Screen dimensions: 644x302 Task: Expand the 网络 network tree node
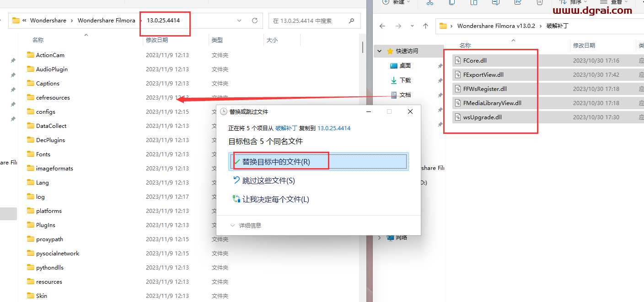pyautogui.click(x=379, y=238)
